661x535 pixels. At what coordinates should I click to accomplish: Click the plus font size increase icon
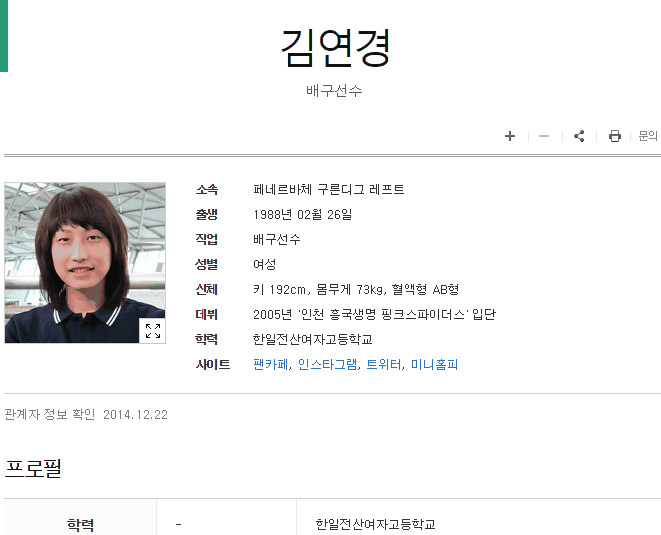pyautogui.click(x=510, y=136)
